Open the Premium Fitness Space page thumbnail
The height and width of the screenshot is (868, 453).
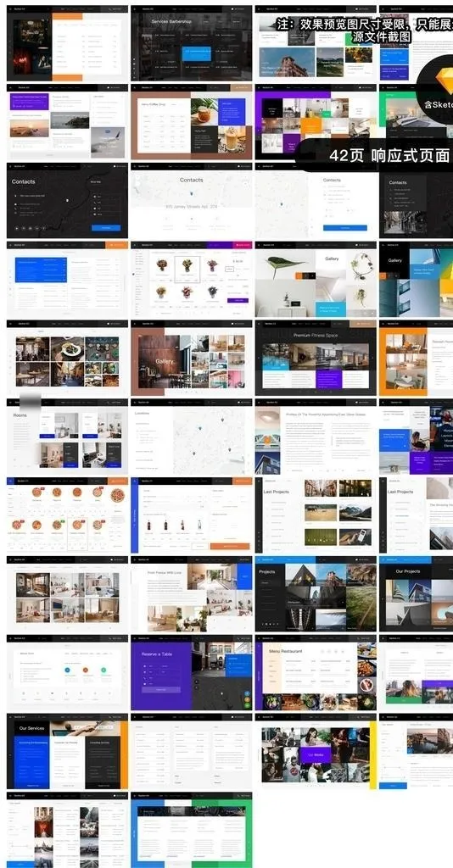pyautogui.click(x=316, y=358)
